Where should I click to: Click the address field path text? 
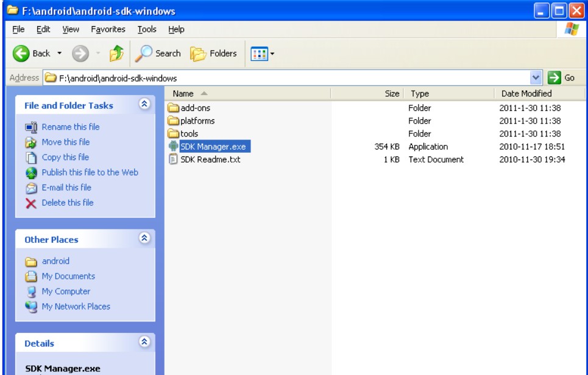coord(118,79)
